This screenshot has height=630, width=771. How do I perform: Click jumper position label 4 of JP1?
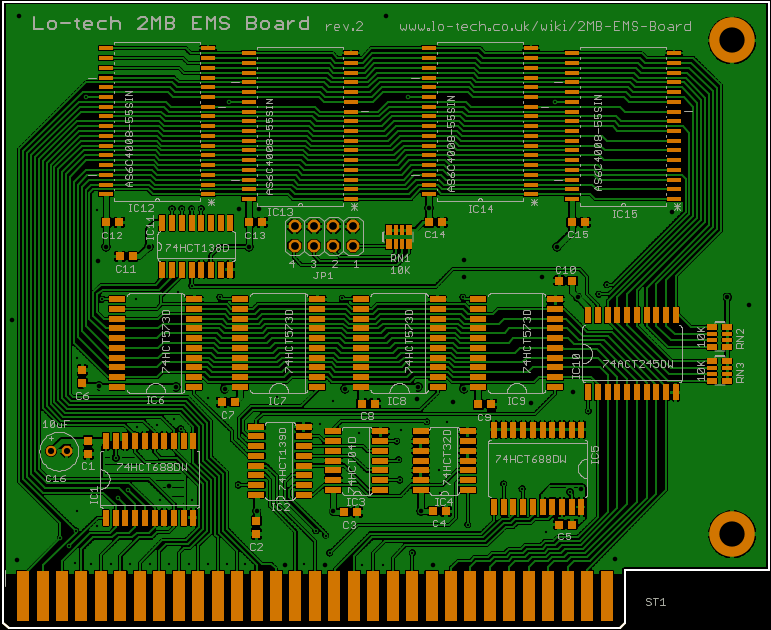coord(293,264)
